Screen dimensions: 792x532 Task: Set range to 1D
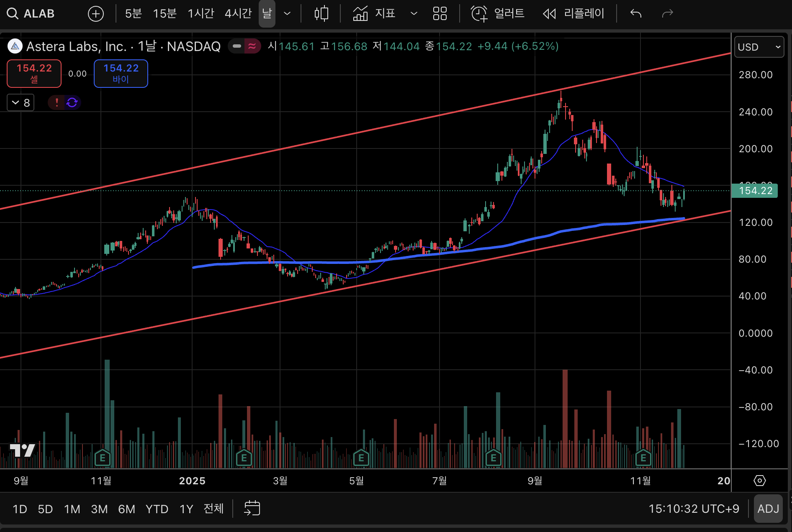click(20, 509)
